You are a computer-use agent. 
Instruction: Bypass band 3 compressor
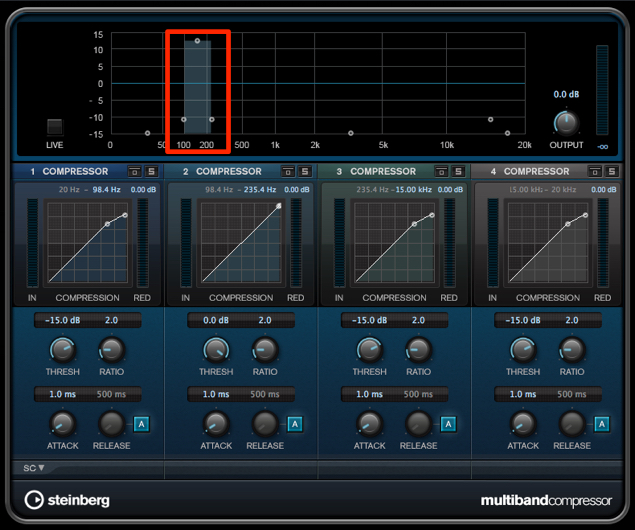pyautogui.click(x=441, y=172)
